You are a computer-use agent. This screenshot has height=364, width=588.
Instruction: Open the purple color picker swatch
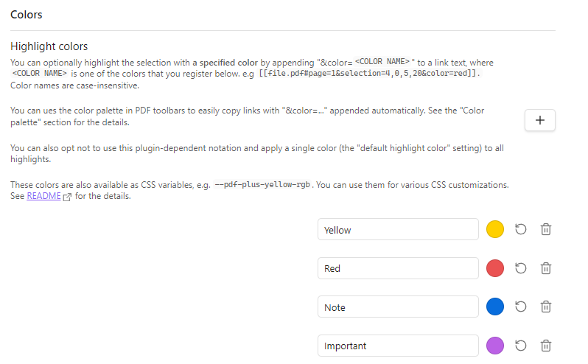click(495, 346)
